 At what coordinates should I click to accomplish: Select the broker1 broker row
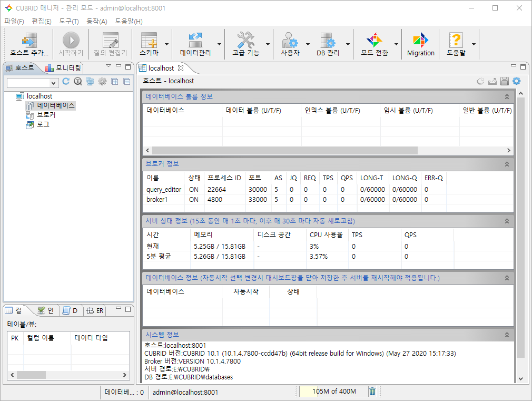(x=328, y=200)
